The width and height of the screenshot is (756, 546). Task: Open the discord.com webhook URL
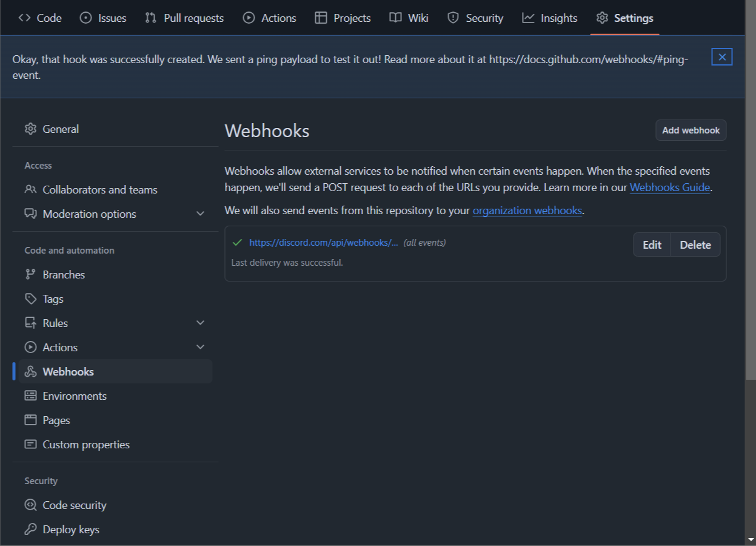(323, 242)
